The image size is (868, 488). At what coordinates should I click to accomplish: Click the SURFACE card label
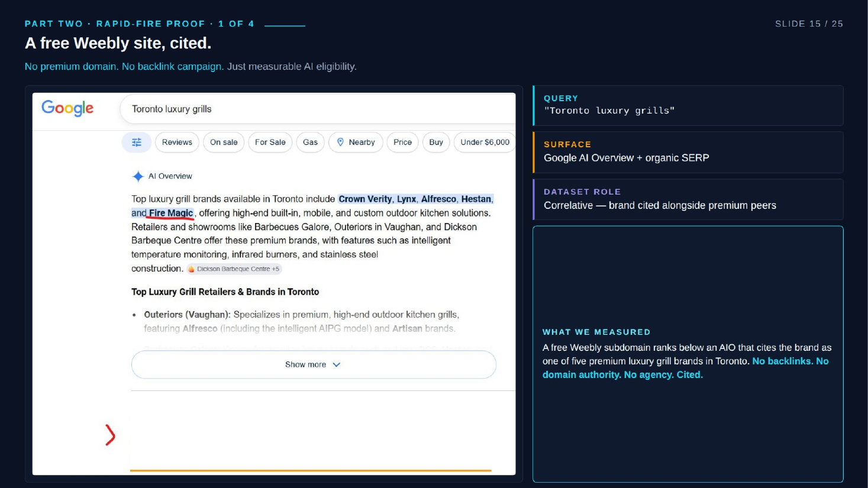click(x=567, y=144)
